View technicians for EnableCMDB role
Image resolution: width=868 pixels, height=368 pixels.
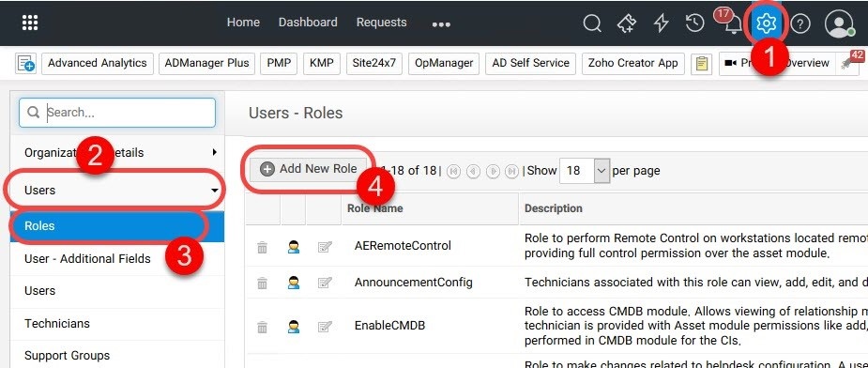294,327
